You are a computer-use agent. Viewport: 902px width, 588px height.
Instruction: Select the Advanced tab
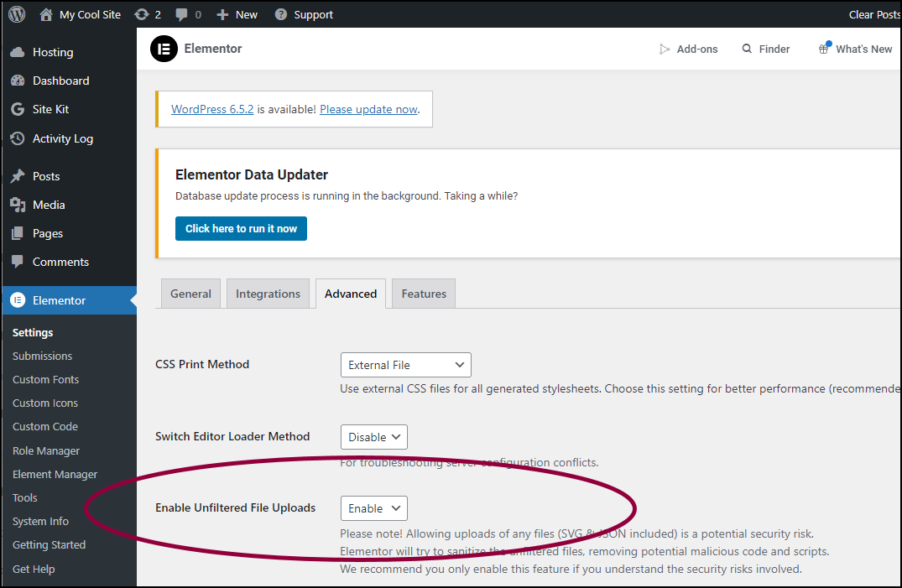(351, 294)
